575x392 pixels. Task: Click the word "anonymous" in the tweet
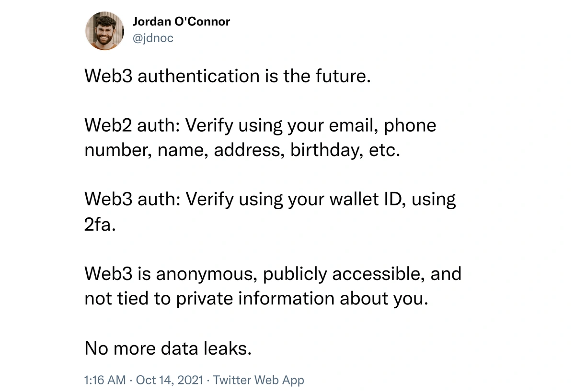[x=207, y=274]
